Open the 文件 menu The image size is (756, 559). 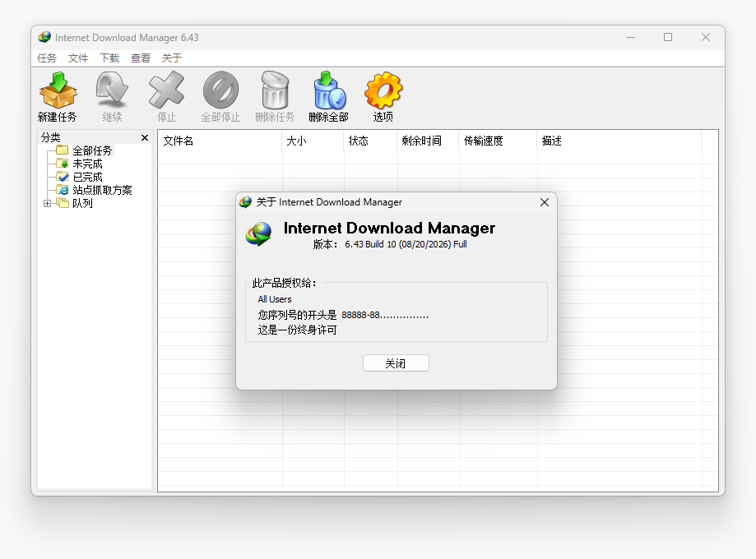pos(78,58)
